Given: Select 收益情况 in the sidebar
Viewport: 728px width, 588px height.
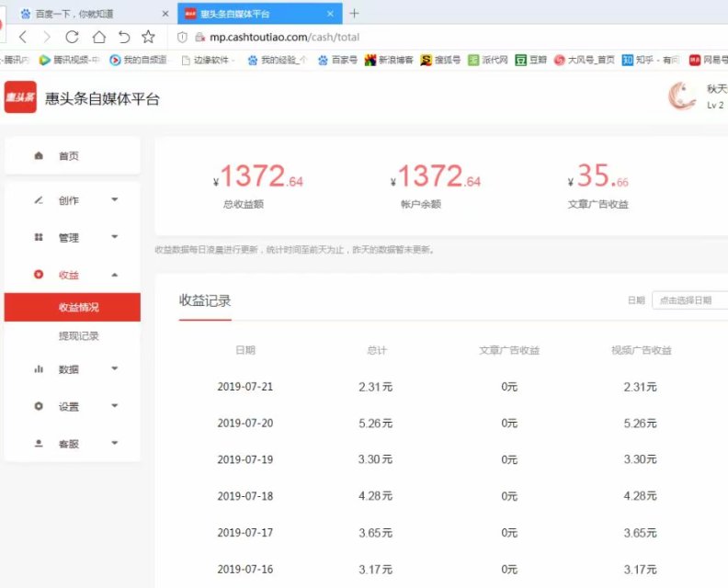Looking at the screenshot, I should (73, 307).
